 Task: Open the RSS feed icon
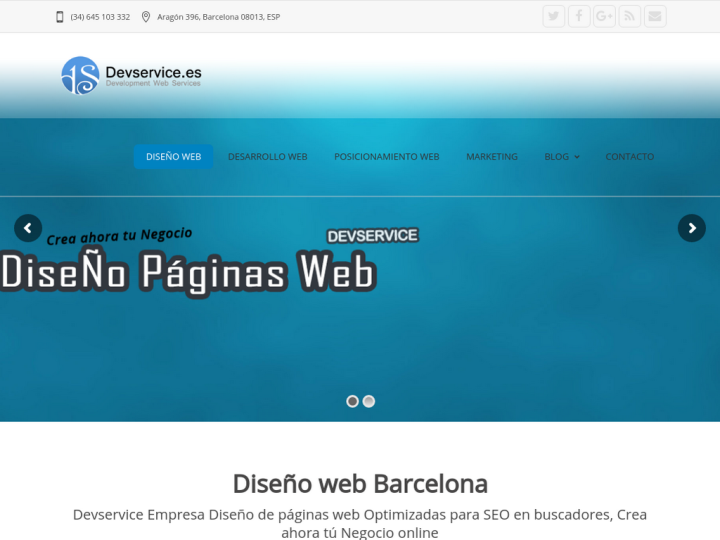click(629, 16)
